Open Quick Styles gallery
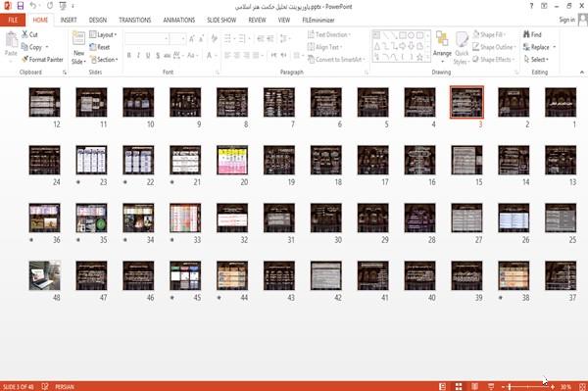The height and width of the screenshot is (391, 588). pos(462,48)
